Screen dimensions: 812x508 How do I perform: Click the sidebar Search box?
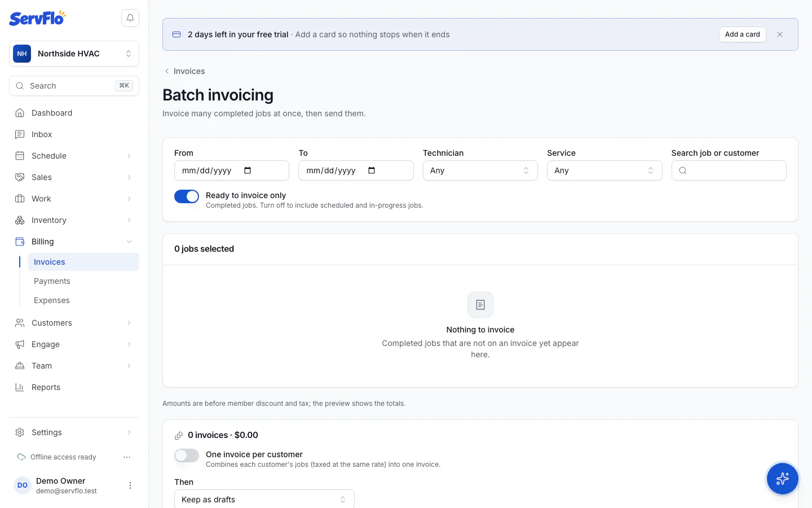(x=74, y=86)
